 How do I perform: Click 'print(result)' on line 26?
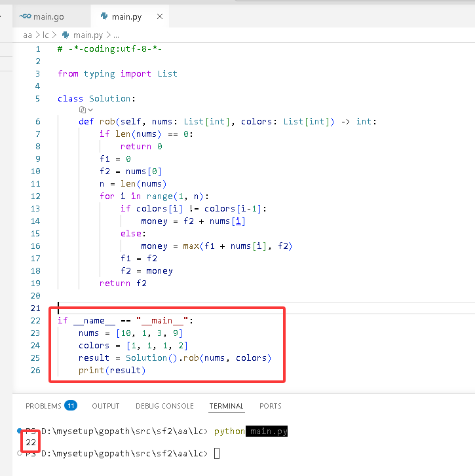112,371
